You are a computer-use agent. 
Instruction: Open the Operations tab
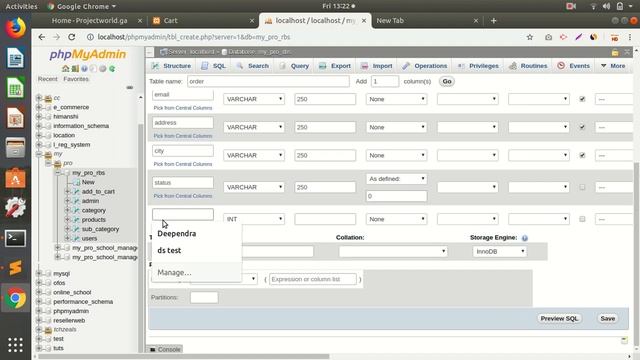(424, 66)
